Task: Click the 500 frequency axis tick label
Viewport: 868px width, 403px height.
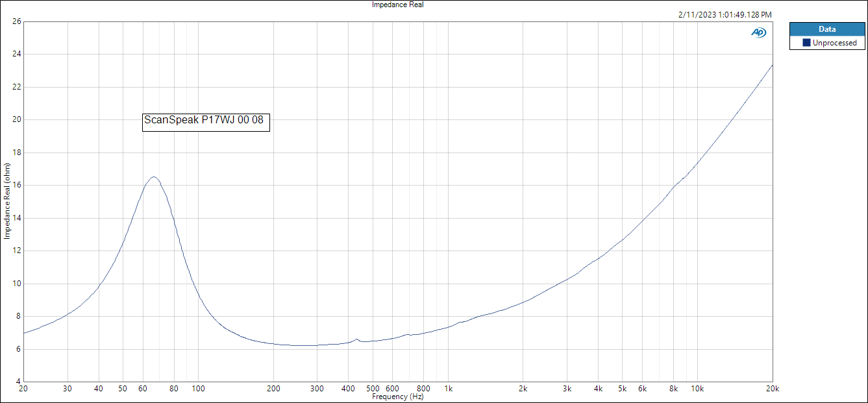Action: (x=373, y=389)
